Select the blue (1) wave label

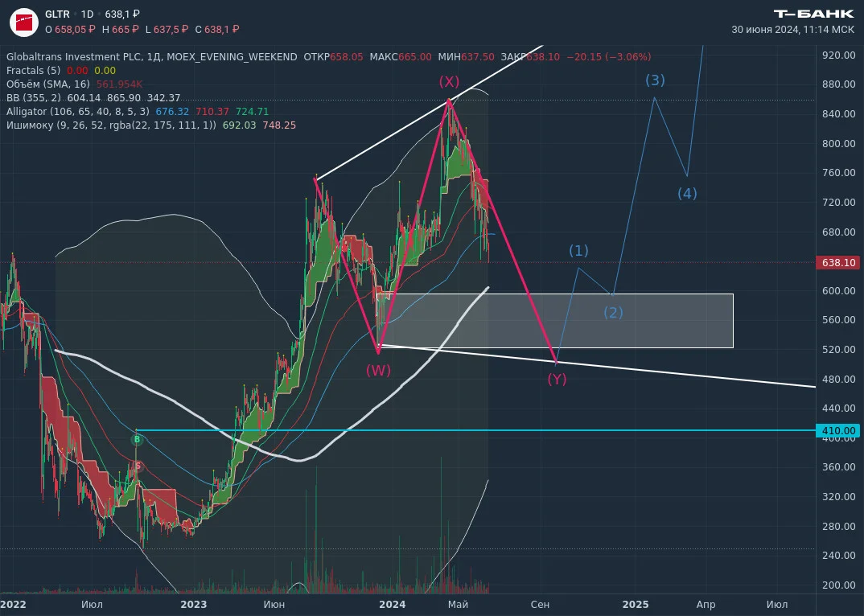(578, 251)
